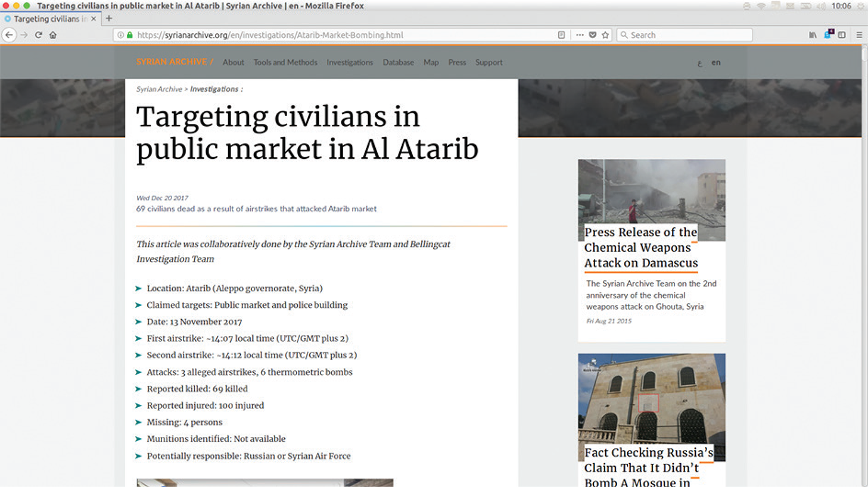
Task: Close the Targeting civilians tab
Action: [94, 18]
